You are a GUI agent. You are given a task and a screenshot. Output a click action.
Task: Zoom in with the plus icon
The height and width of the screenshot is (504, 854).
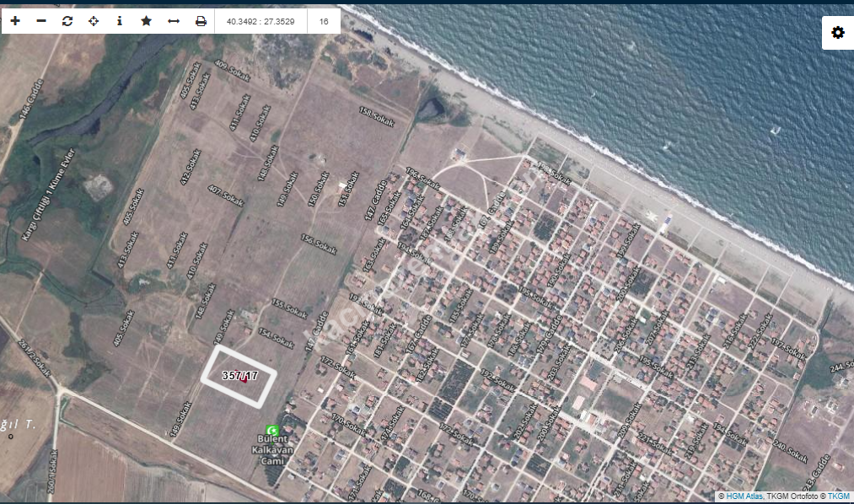(x=15, y=21)
